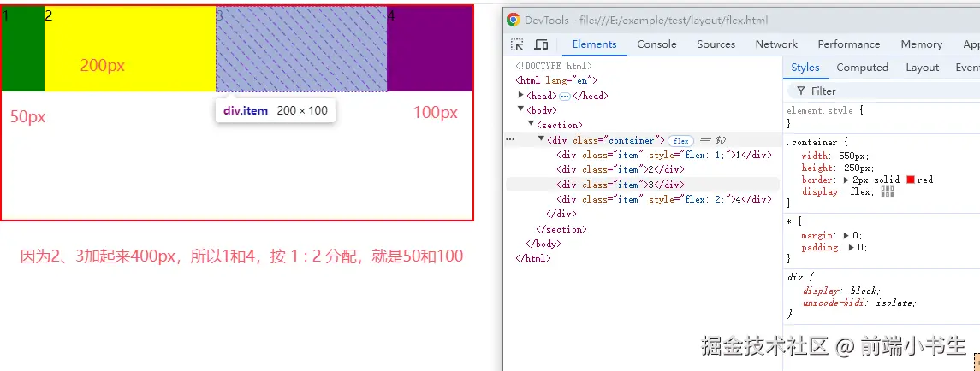This screenshot has width=980, height=371.
Task: Click the div.item 200 × 100 tooltip
Action: click(x=276, y=110)
